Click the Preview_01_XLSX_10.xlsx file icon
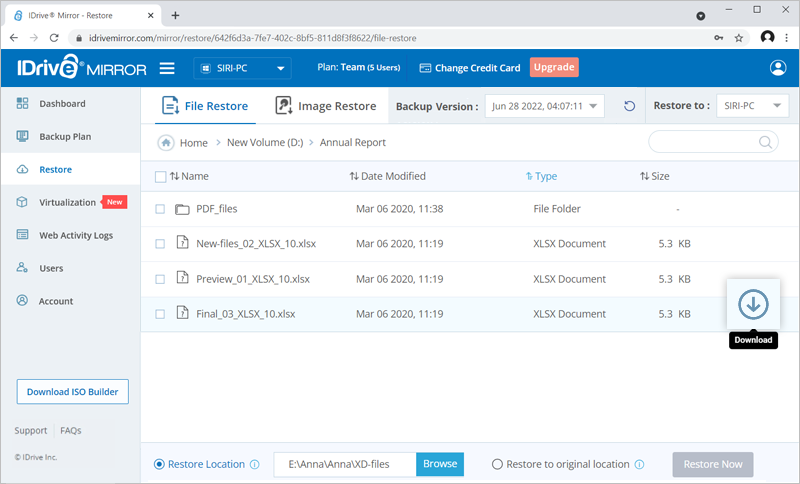 coord(182,277)
